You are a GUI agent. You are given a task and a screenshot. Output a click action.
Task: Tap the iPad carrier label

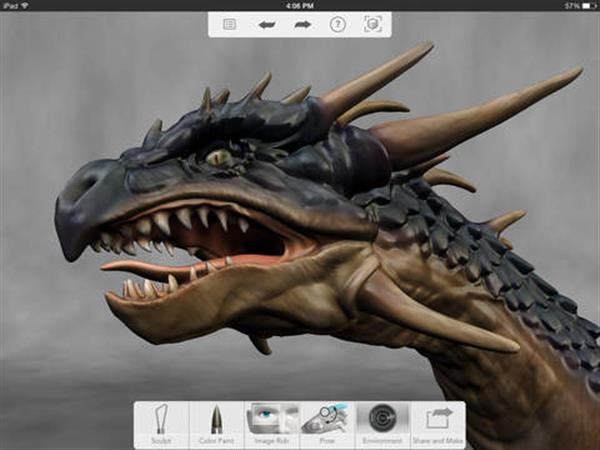pyautogui.click(x=10, y=5)
